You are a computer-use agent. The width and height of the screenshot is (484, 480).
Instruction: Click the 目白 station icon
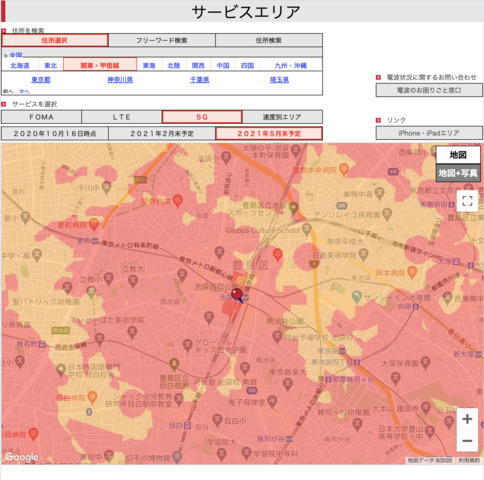[187, 425]
